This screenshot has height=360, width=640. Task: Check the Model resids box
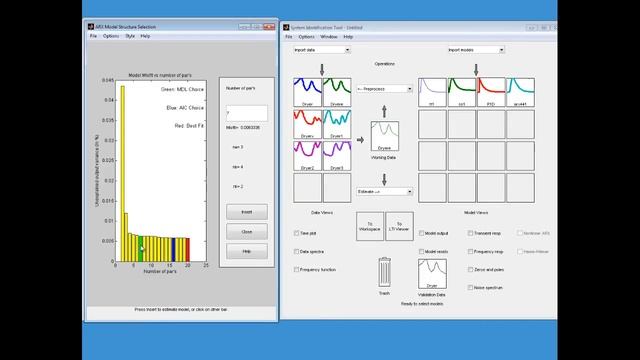click(x=421, y=251)
